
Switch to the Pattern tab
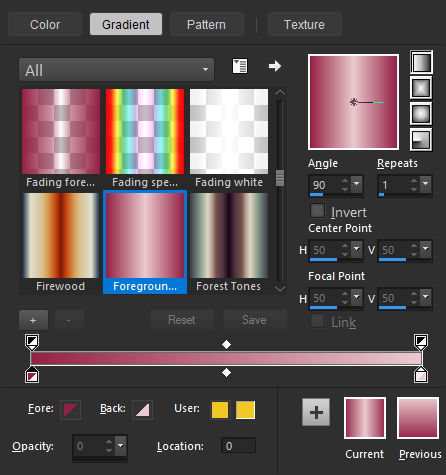click(207, 24)
